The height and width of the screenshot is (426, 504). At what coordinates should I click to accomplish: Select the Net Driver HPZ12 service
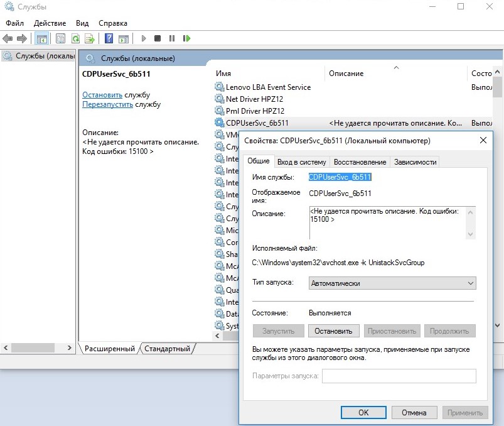click(353, 99)
